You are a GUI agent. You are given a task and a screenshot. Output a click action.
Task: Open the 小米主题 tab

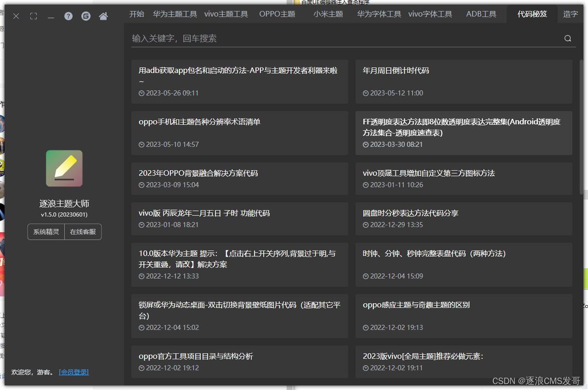pyautogui.click(x=328, y=14)
